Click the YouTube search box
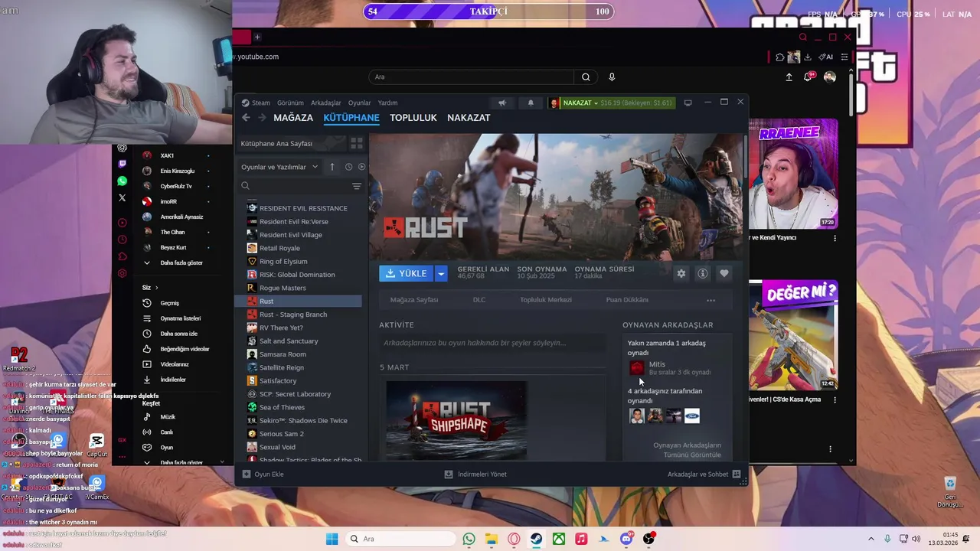This screenshot has height=551, width=980. (472, 77)
